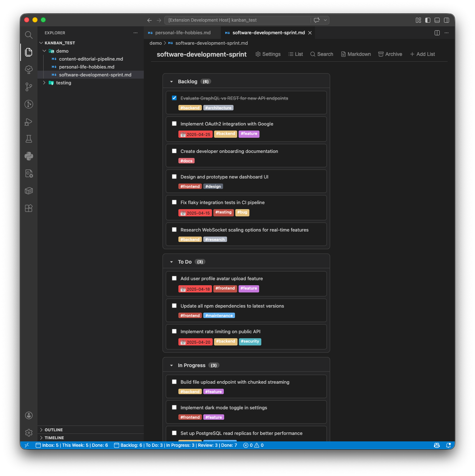
Task: Collapse the Backlog column
Action: (x=172, y=81)
